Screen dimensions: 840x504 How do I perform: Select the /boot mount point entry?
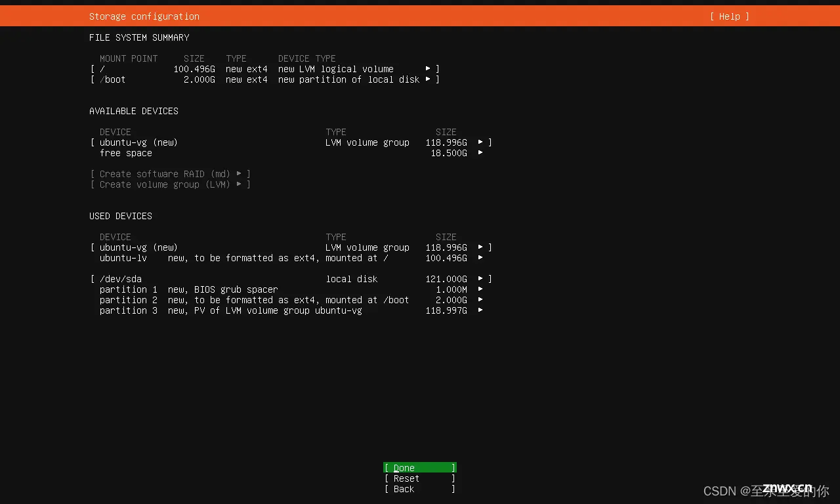coord(265,79)
